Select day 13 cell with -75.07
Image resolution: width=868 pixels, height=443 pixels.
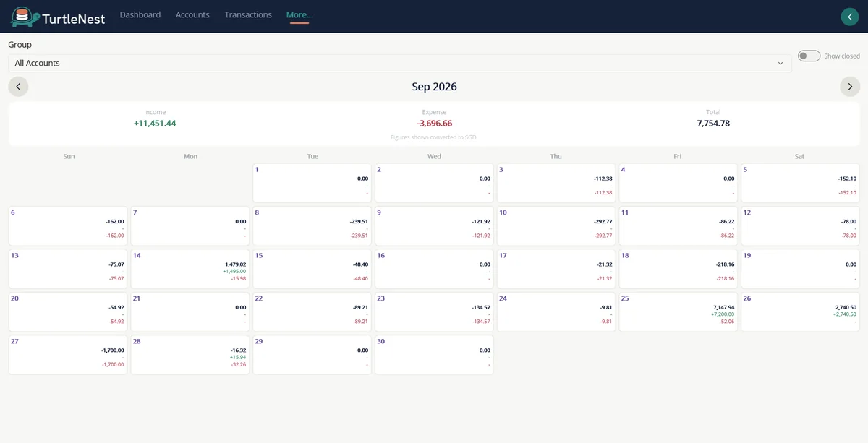(68, 269)
